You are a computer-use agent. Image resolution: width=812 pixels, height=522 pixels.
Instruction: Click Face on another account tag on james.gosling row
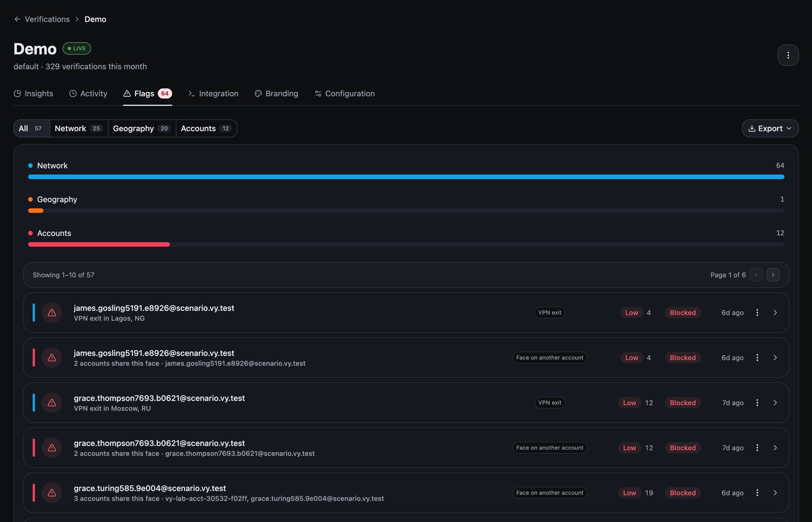(549, 358)
